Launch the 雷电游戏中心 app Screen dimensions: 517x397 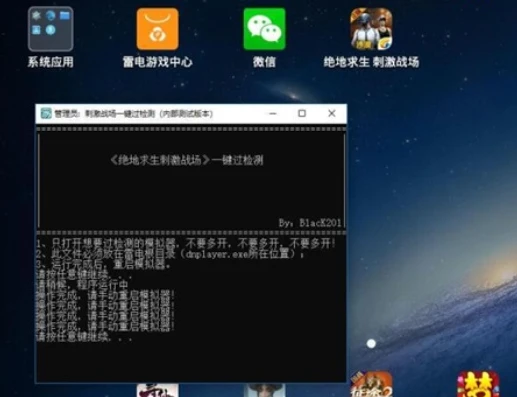157,29
